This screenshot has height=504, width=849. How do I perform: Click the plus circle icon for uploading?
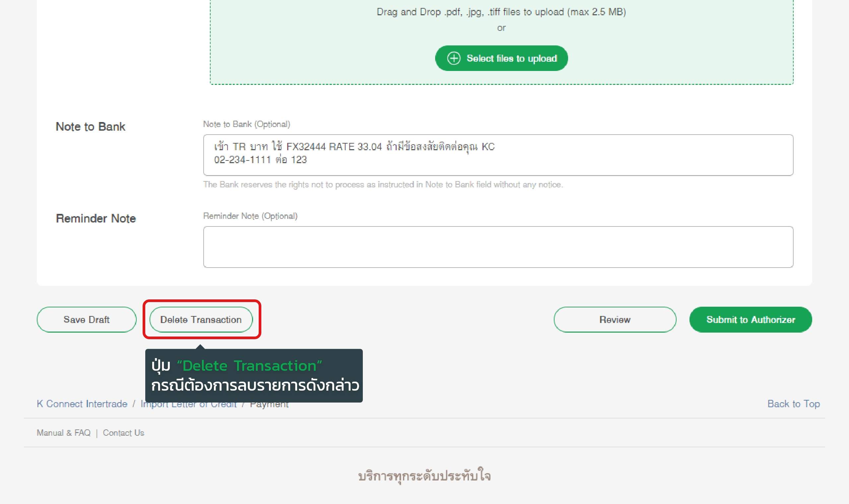pyautogui.click(x=454, y=58)
